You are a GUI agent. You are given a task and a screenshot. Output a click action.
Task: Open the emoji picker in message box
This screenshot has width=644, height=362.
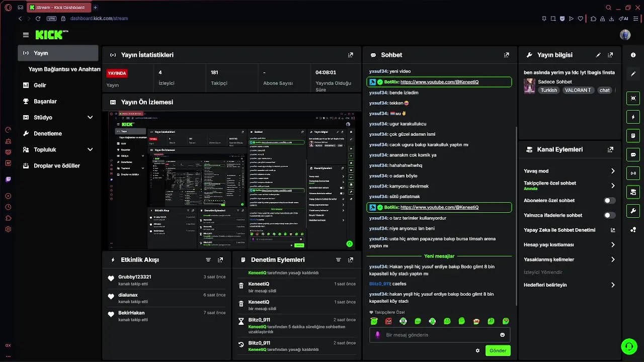[x=502, y=335]
